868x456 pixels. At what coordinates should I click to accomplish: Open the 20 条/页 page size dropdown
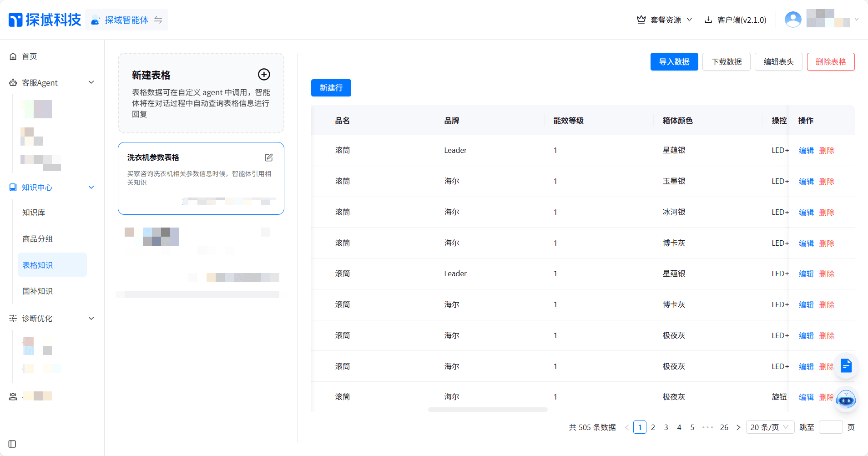(770, 427)
